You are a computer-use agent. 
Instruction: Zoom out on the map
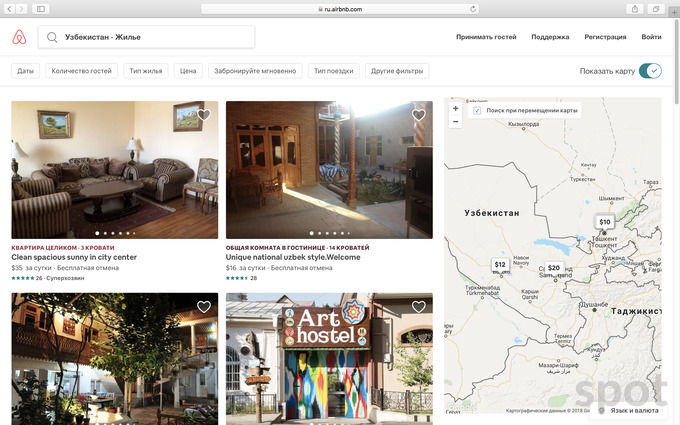456,121
